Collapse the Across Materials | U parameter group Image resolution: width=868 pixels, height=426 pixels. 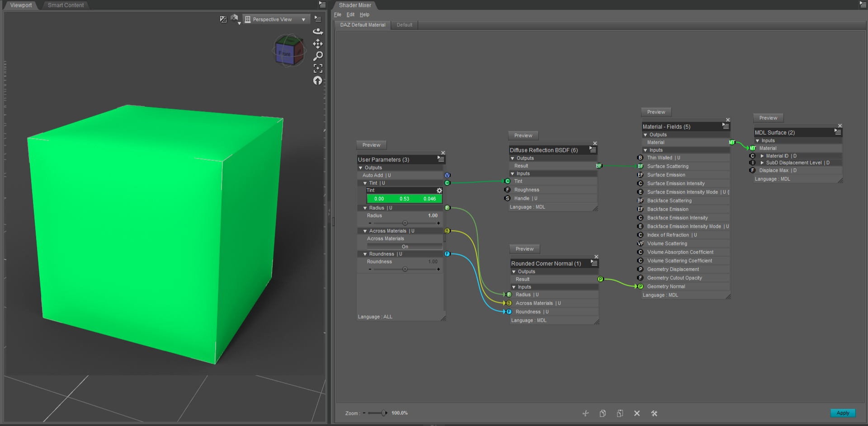(x=365, y=231)
